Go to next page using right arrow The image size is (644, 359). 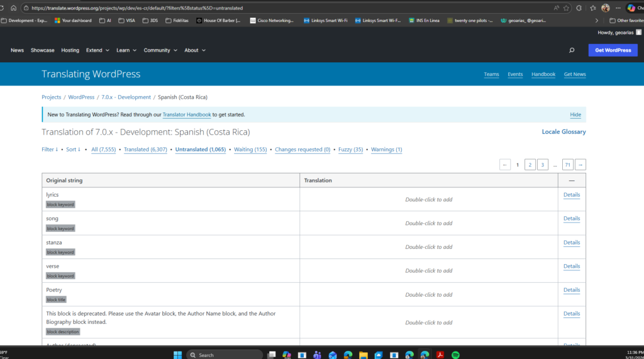580,165
